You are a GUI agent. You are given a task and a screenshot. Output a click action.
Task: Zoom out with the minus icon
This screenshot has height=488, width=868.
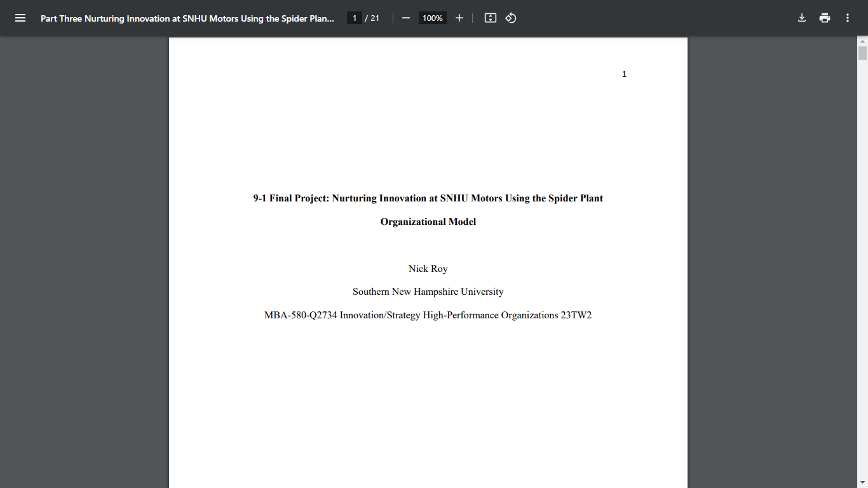pyautogui.click(x=406, y=18)
